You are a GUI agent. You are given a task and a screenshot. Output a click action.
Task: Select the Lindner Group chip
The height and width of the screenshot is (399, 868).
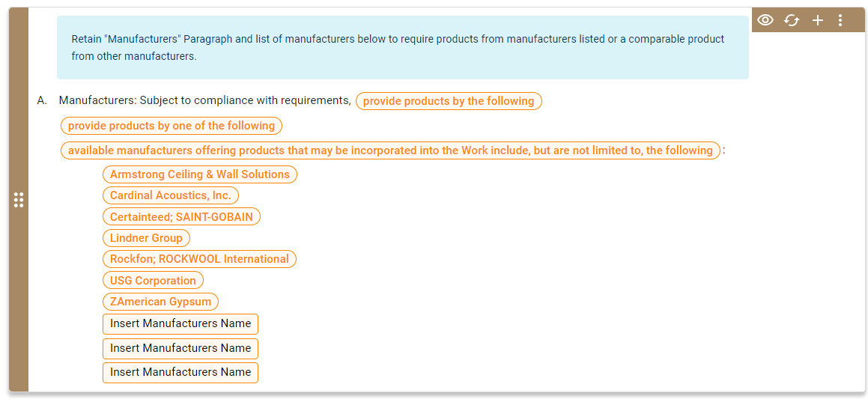pos(146,238)
